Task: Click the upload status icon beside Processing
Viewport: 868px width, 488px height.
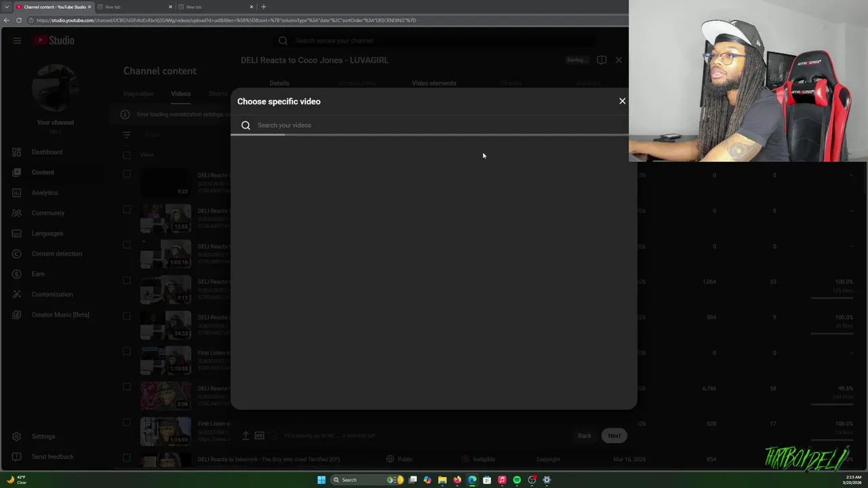Action: click(245, 436)
